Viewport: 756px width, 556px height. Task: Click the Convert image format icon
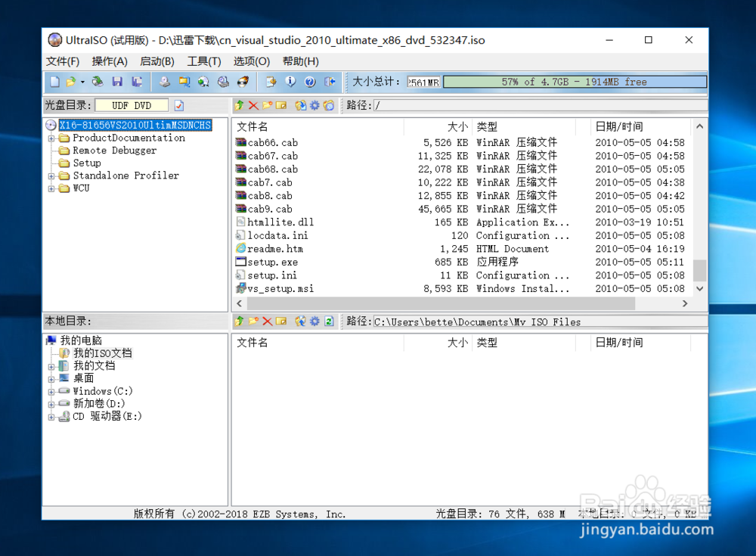(x=184, y=82)
